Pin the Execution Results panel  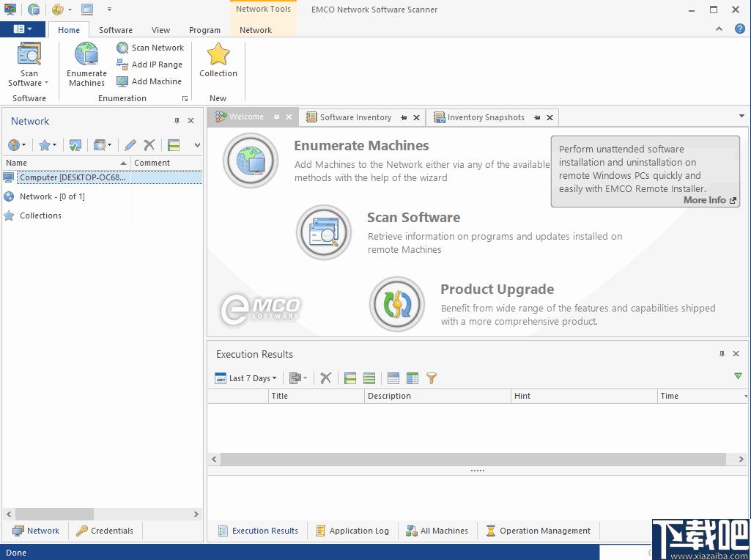click(722, 353)
